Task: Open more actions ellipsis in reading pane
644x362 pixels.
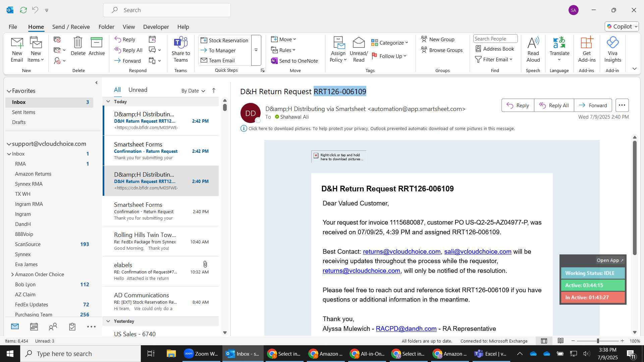Action: pos(622,105)
